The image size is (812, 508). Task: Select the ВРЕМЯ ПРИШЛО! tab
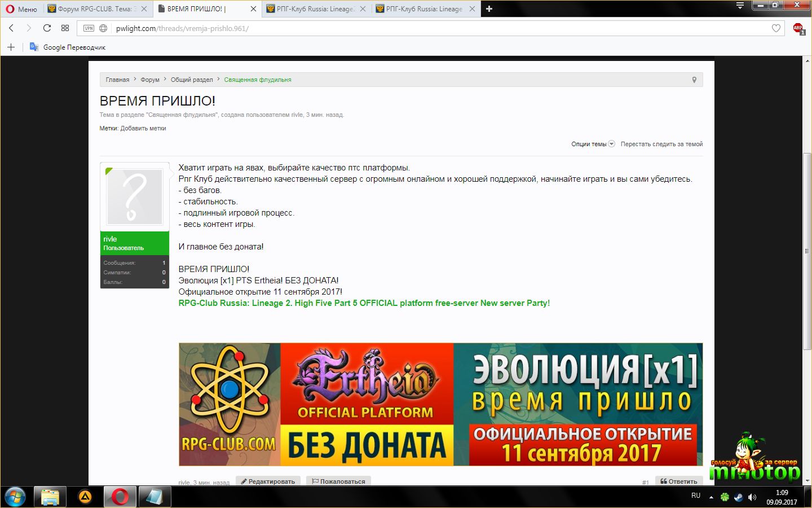196,9
